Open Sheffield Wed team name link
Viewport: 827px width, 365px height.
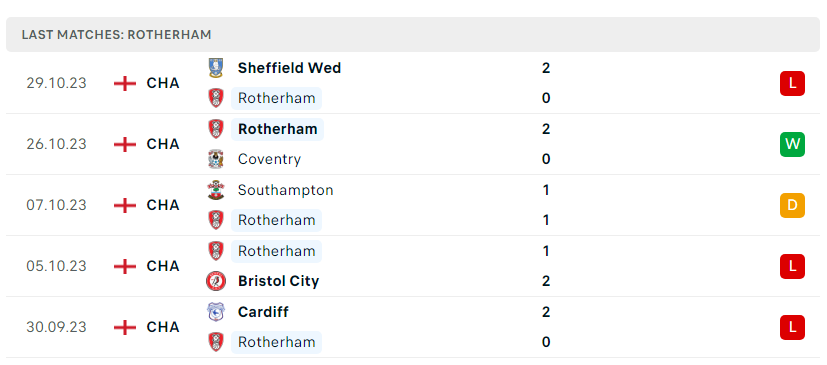[289, 68]
